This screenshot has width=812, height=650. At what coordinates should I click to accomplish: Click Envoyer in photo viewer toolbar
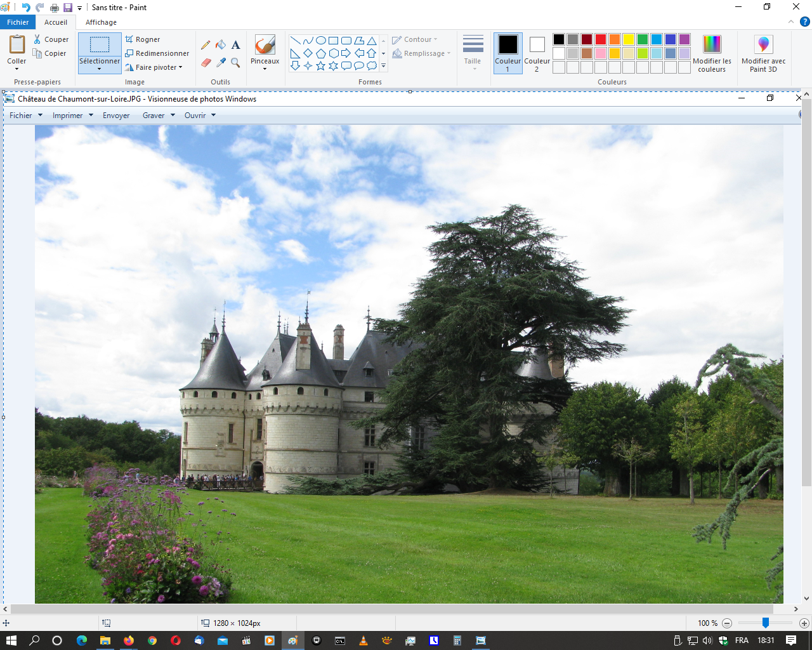(x=116, y=116)
